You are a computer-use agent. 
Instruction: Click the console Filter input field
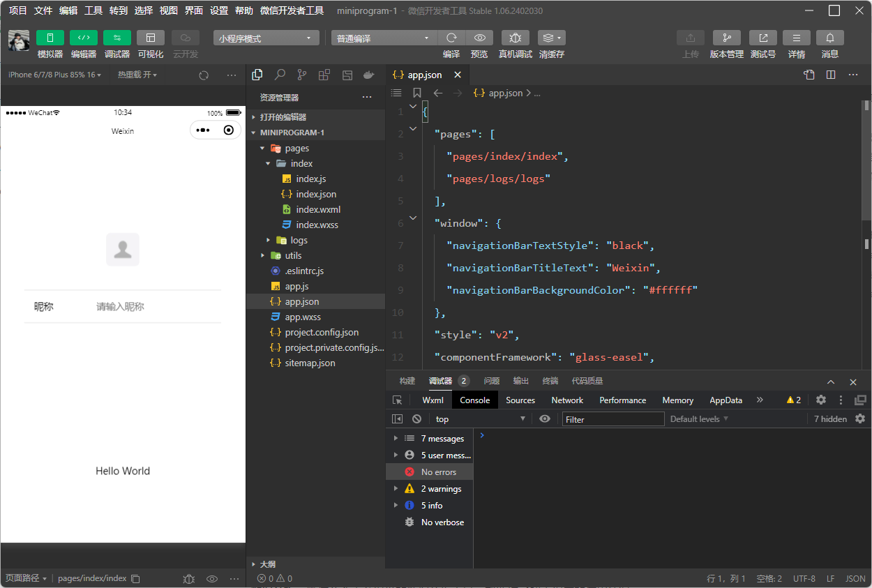coord(612,419)
